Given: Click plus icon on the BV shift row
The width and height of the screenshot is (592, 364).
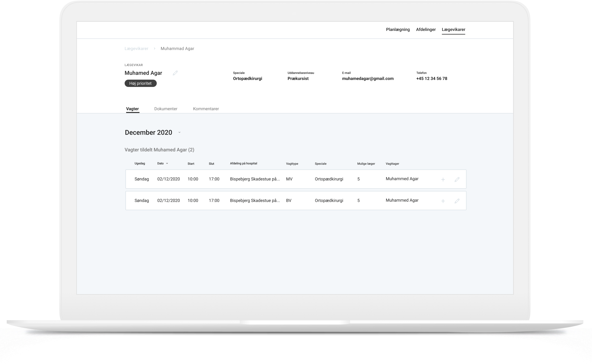Looking at the screenshot, I should (x=443, y=201).
